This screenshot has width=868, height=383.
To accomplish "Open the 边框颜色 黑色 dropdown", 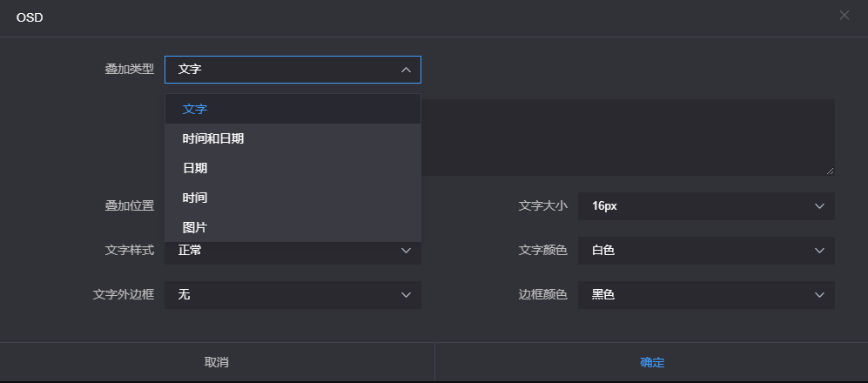I will [x=706, y=294].
